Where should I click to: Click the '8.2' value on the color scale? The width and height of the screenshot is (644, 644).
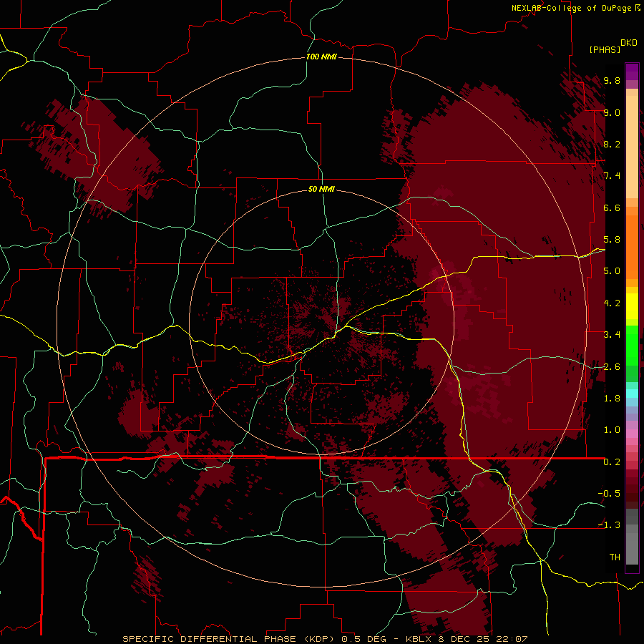pyautogui.click(x=612, y=144)
